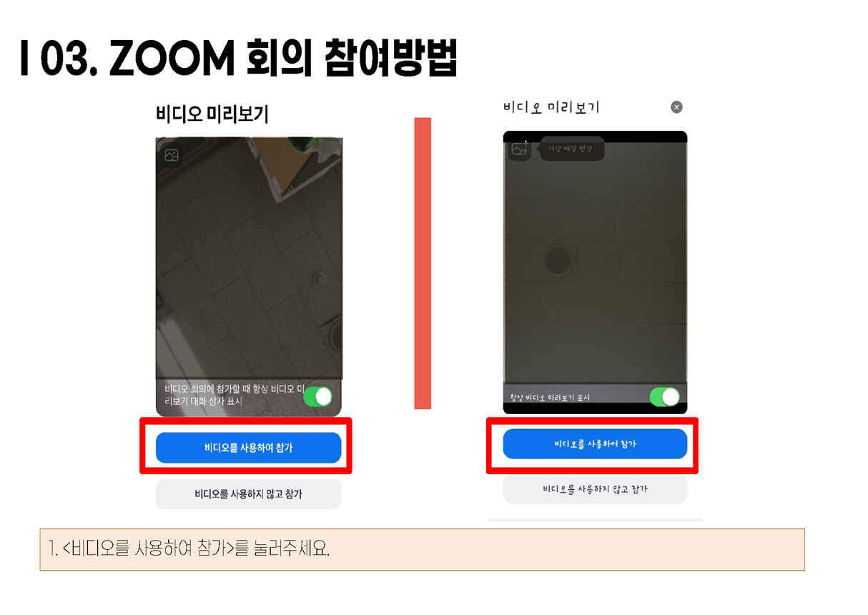Viewport: 868px width, 615px height.
Task: Click the left camera preview image
Action: [x=249, y=257]
